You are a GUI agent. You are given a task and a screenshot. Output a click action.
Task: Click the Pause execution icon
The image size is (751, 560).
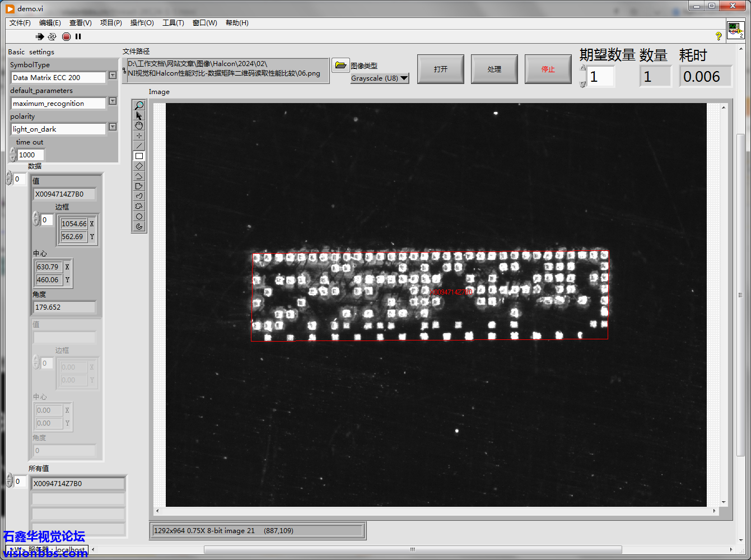point(78,36)
